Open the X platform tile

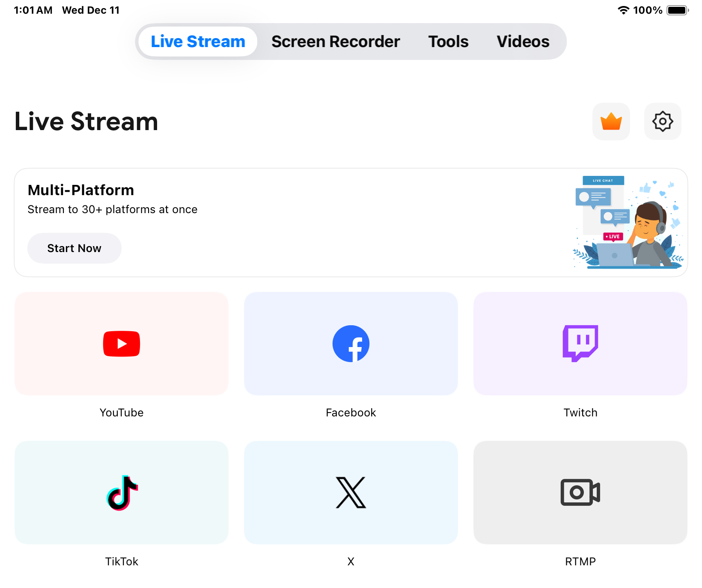click(351, 493)
